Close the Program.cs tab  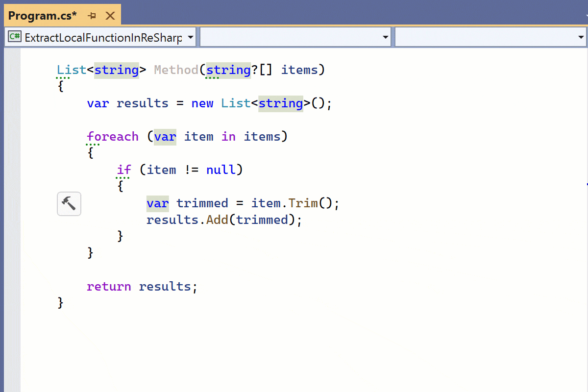110,16
